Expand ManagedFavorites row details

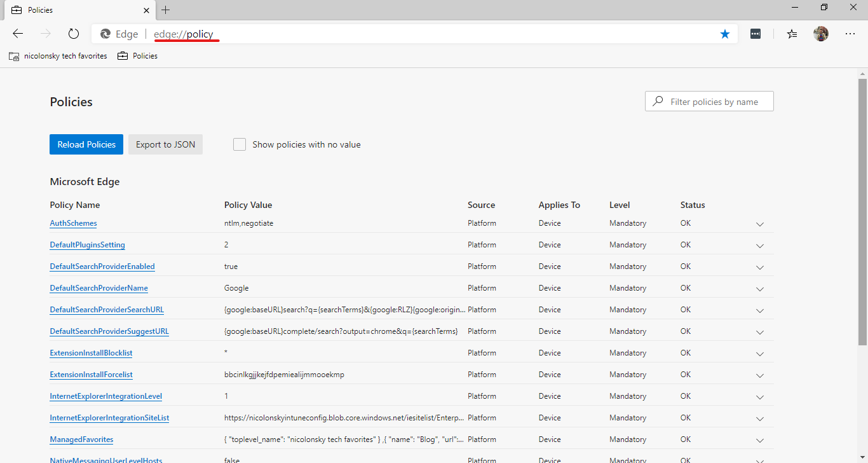tap(760, 440)
